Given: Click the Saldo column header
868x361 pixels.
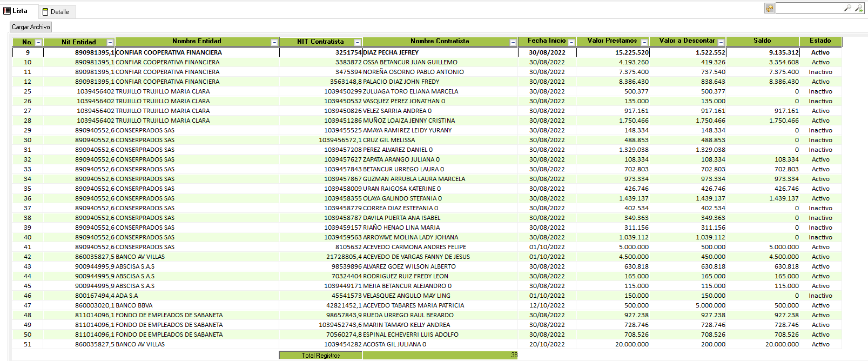Looking at the screenshot, I should tap(762, 41).
